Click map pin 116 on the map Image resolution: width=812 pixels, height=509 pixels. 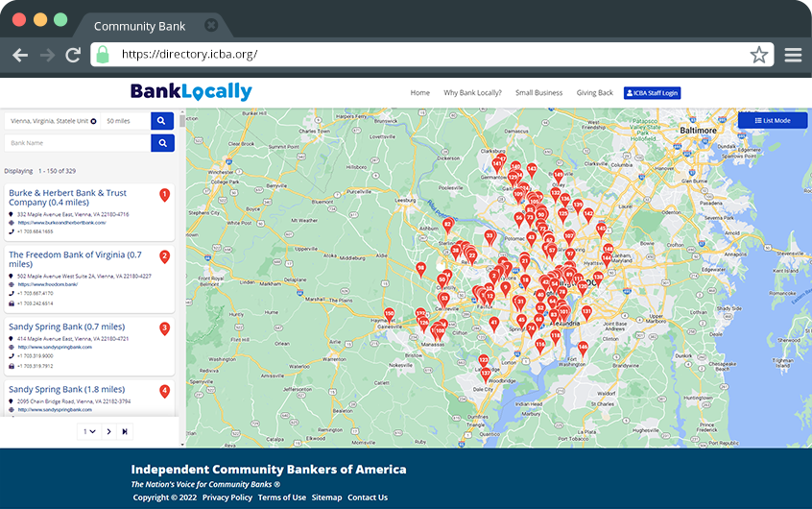[540, 346]
